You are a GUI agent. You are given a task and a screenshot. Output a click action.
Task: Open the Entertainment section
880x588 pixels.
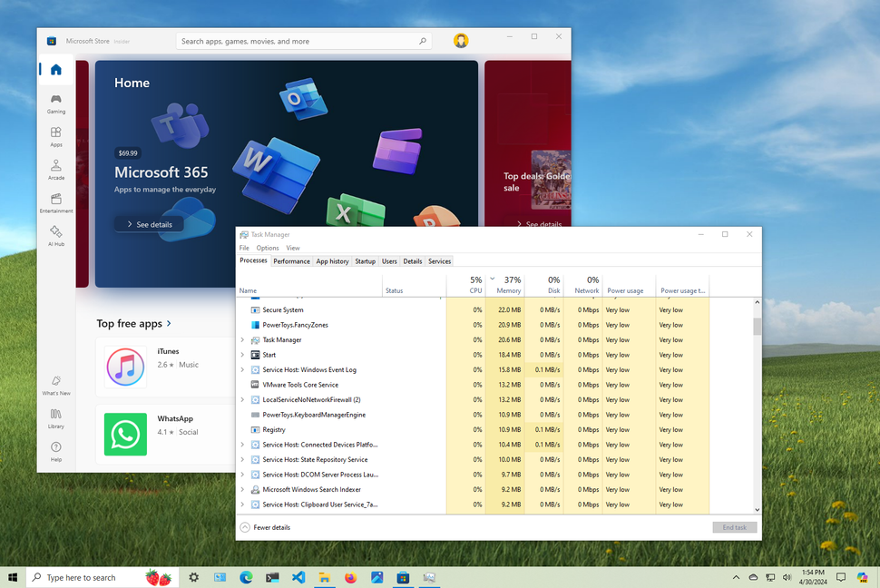point(55,203)
